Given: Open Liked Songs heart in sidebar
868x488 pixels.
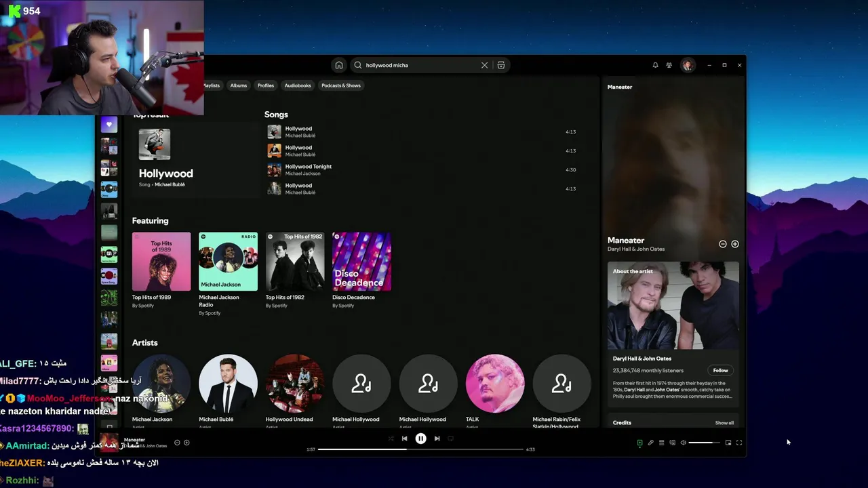Looking at the screenshot, I should (x=109, y=125).
